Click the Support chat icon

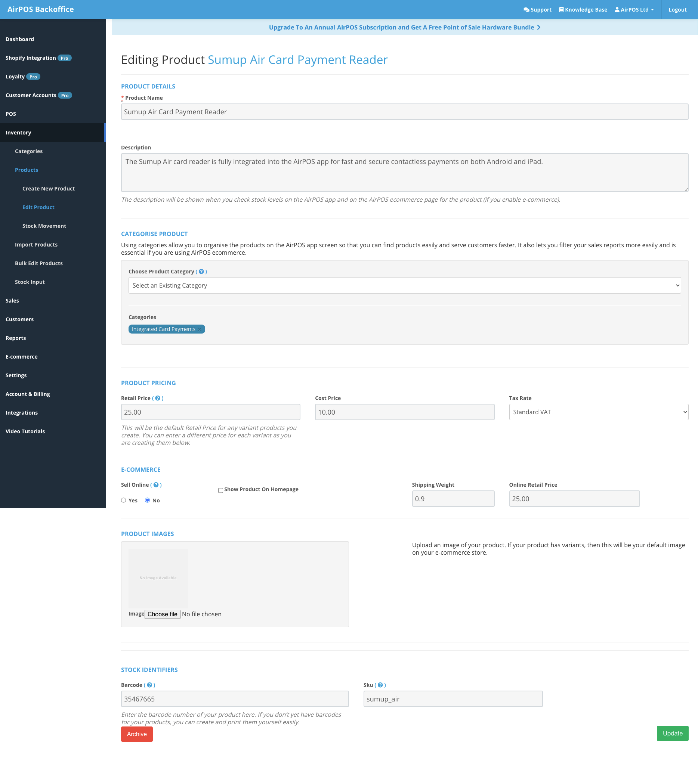(x=526, y=10)
